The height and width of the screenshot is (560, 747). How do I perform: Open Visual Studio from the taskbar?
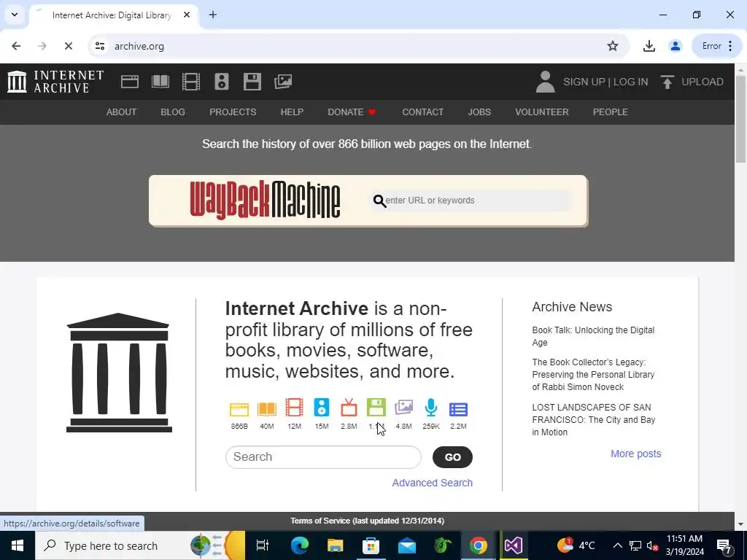coord(514,545)
